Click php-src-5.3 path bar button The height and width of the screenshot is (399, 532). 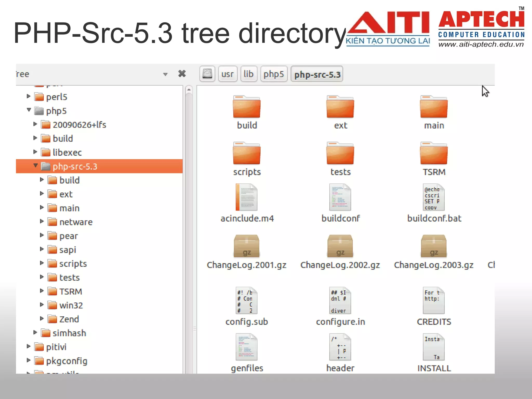317,74
